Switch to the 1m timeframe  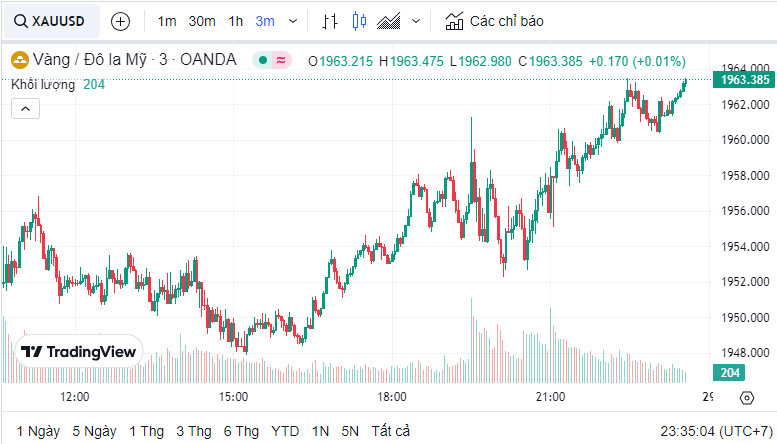tap(167, 20)
